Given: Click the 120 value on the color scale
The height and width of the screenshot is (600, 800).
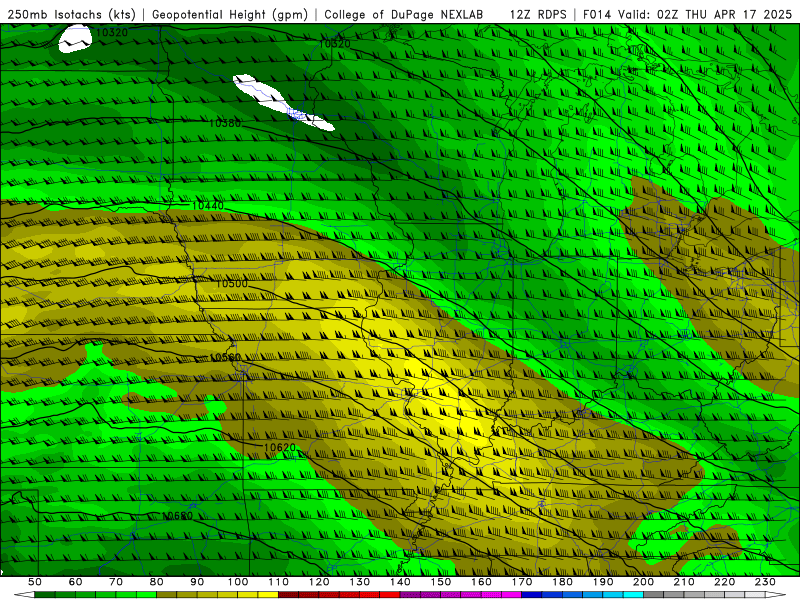Looking at the screenshot, I should 319,582.
